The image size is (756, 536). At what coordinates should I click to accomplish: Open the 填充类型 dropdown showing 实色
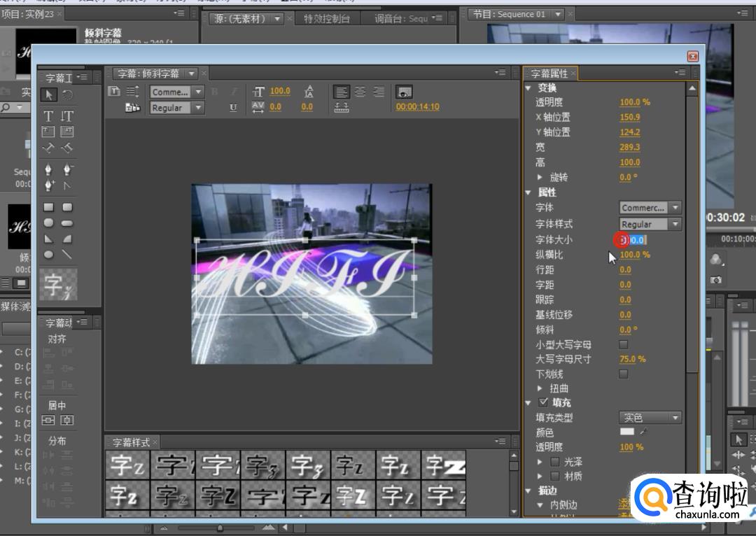point(650,418)
